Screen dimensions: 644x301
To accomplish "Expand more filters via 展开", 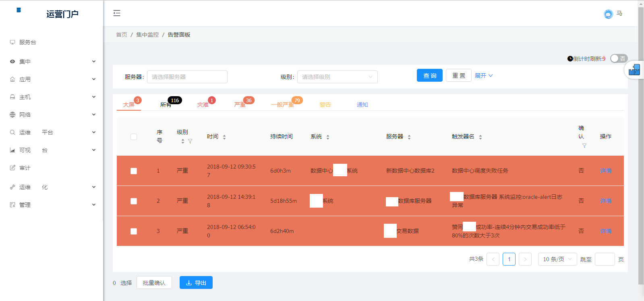I will pos(484,76).
